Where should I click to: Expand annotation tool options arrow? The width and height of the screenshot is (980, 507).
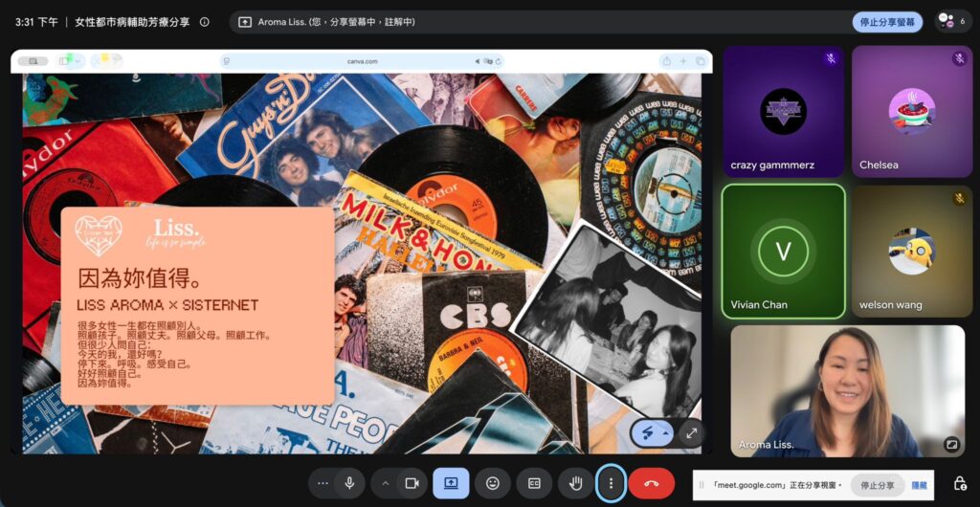click(x=666, y=433)
